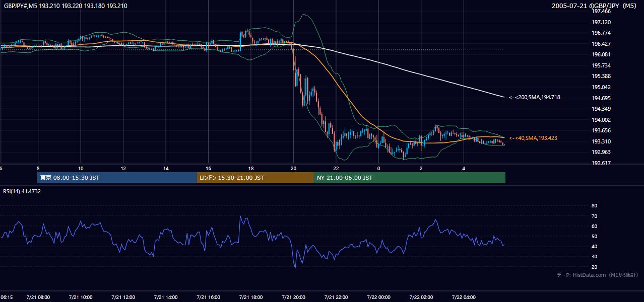644x302 pixels.
Task: Click the hour label 22 below the price chart
Action: pyautogui.click(x=336, y=168)
